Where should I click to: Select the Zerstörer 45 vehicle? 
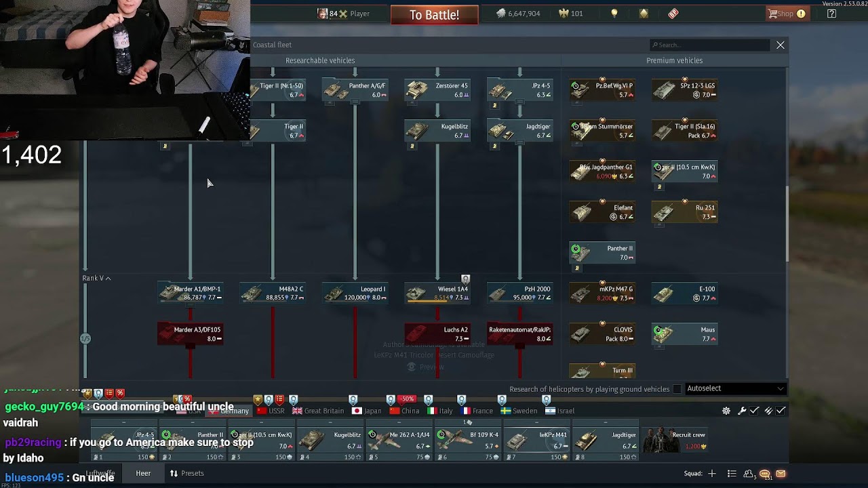[437, 90]
